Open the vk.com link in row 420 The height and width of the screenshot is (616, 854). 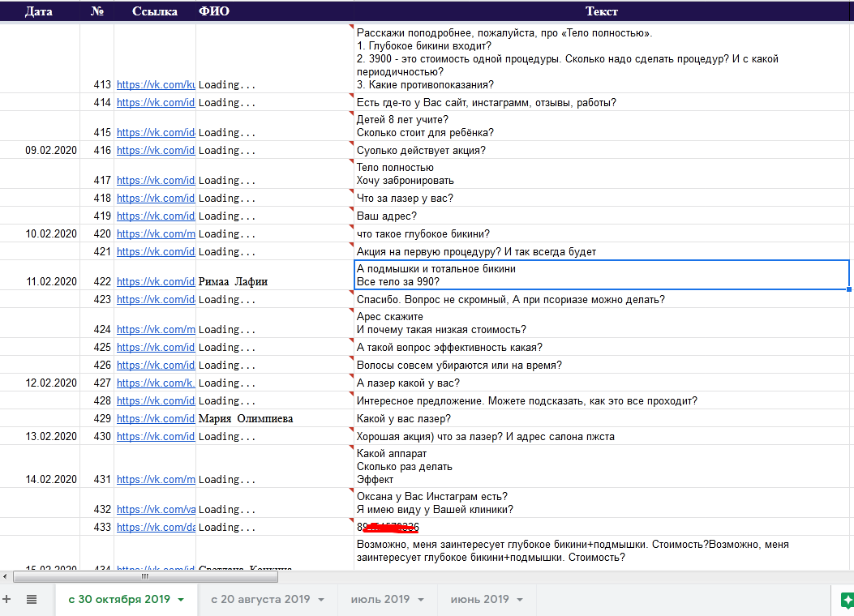click(156, 234)
